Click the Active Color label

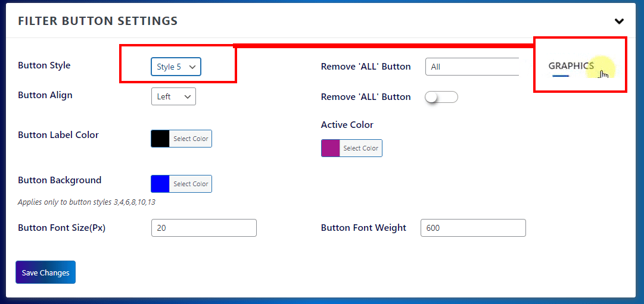(x=347, y=125)
